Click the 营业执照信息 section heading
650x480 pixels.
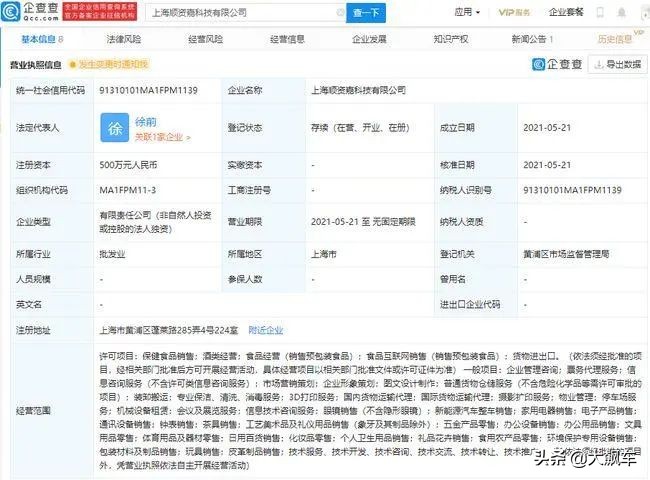(36, 65)
